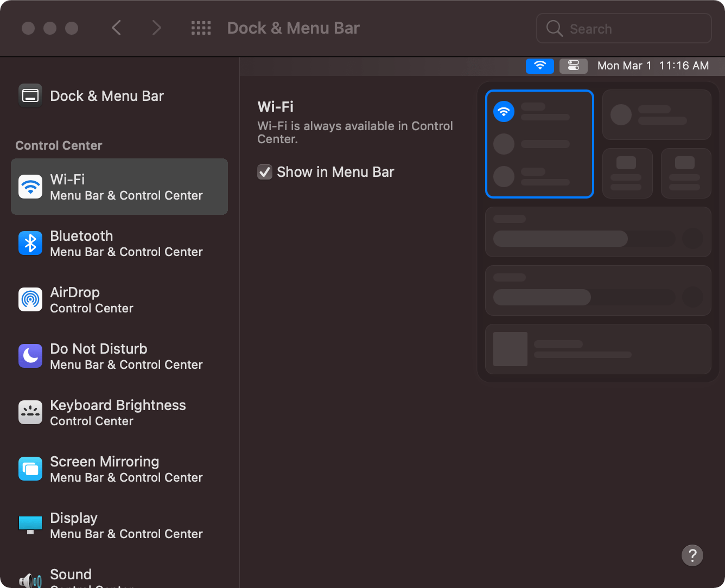The image size is (725, 588).
Task: Click the Display monitor icon
Action: point(30,525)
